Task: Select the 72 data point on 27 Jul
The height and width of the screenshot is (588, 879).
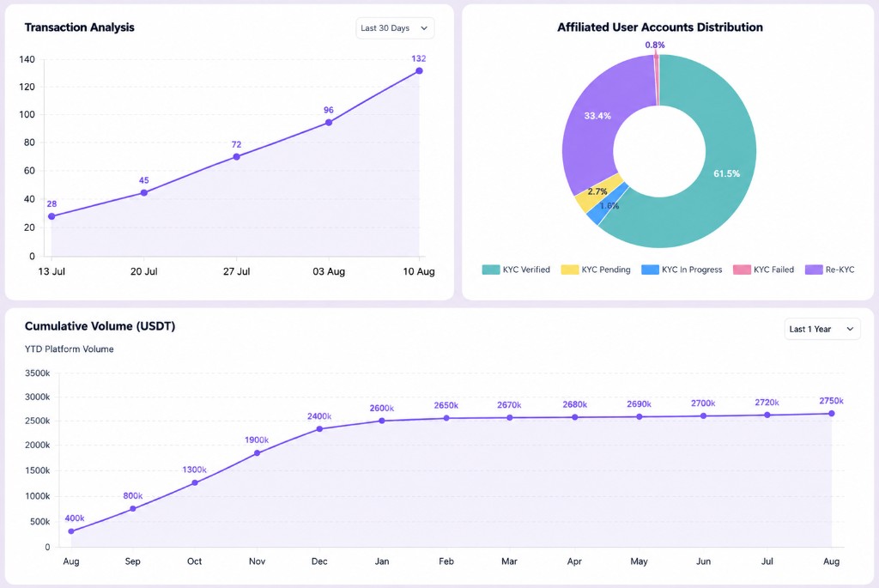Action: click(x=237, y=157)
